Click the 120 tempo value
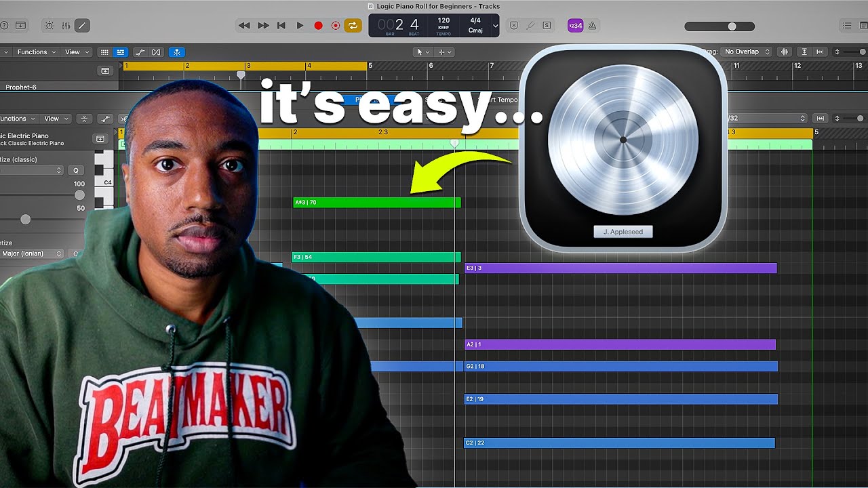 (443, 20)
